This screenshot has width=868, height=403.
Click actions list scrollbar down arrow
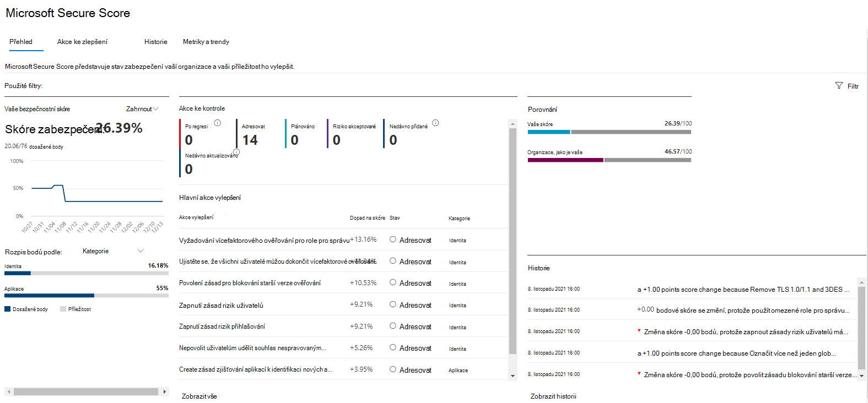tap(513, 376)
